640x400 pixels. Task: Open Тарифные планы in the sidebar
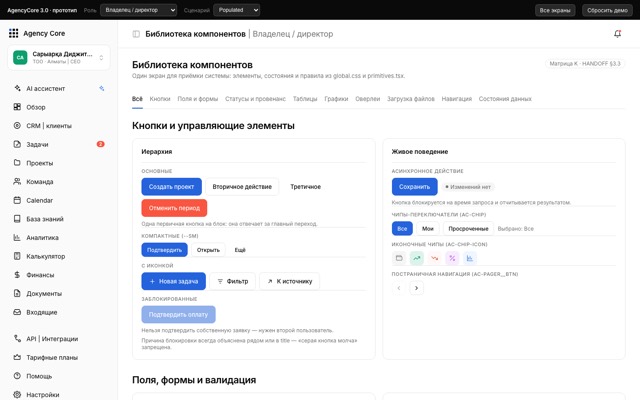pyautogui.click(x=58, y=358)
